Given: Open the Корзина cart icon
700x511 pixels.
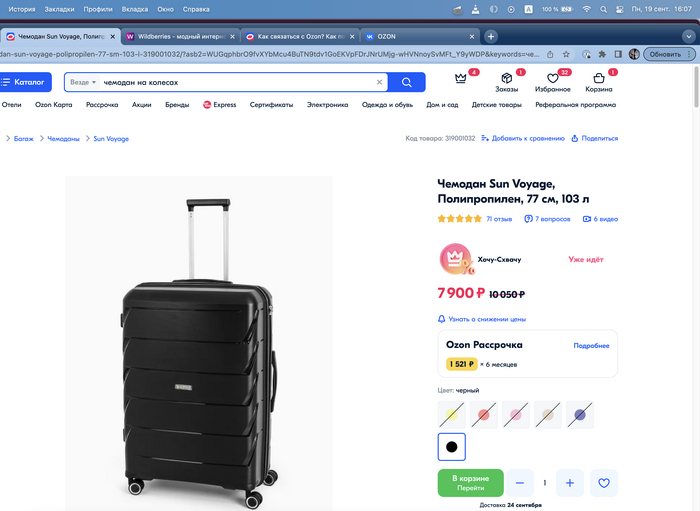Looking at the screenshot, I should [x=599, y=79].
